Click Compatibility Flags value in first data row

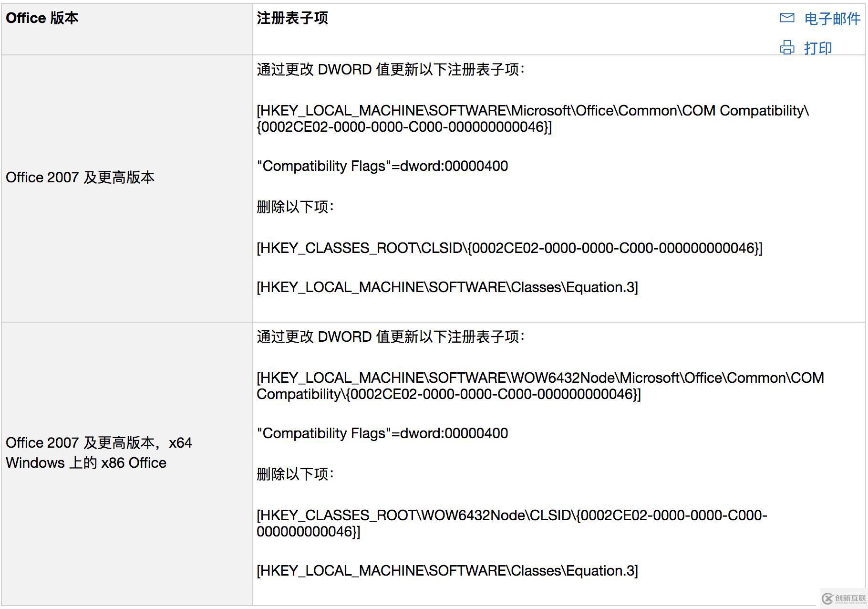point(382,166)
